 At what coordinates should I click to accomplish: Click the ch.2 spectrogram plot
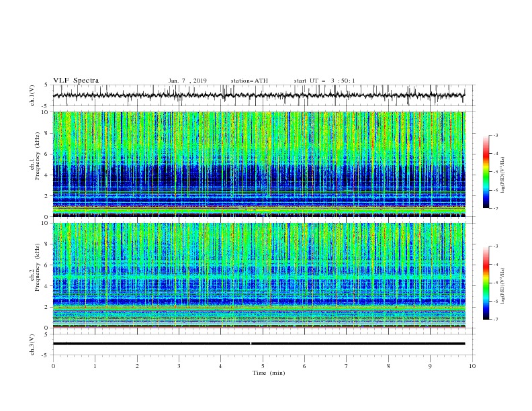(x=259, y=275)
